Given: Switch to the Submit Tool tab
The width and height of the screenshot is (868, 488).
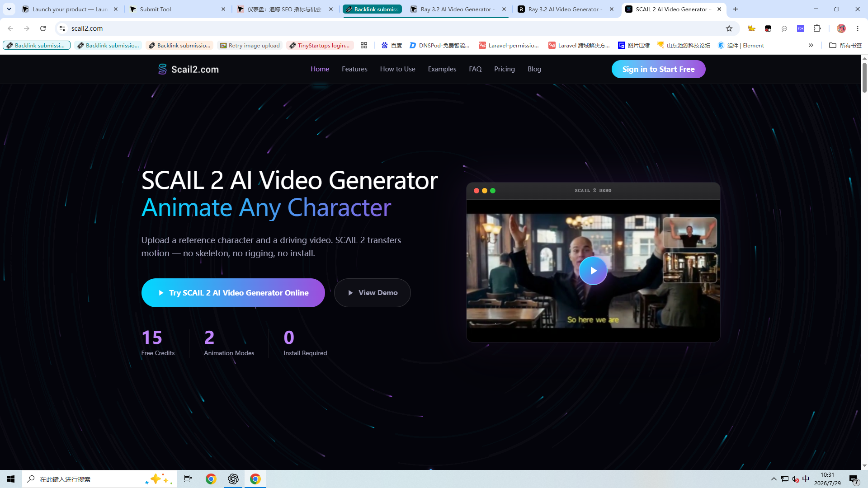Looking at the screenshot, I should (x=178, y=9).
